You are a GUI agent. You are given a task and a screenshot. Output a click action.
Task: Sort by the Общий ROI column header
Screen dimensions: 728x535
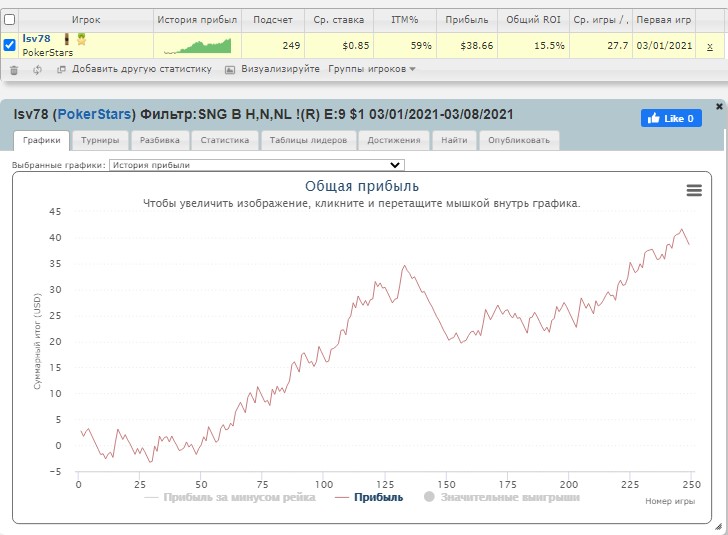(533, 20)
